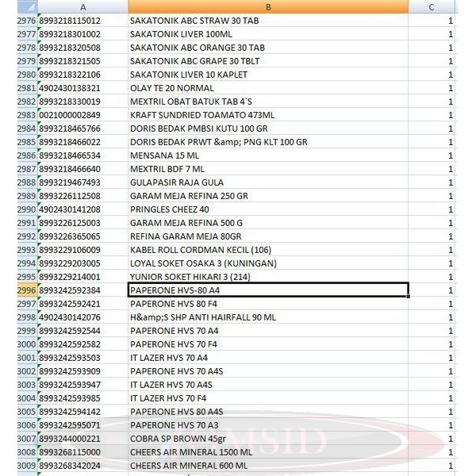Viewport: 476px width, 476px height.
Task: Select the barcode cell 8993218115012
Action: coord(82,21)
